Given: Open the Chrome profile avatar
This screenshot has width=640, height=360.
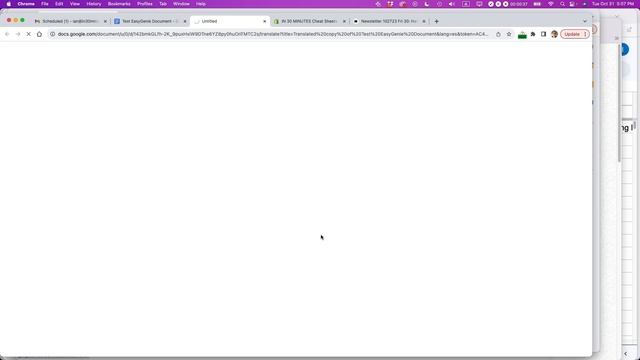Looking at the screenshot, I should click(x=554, y=34).
